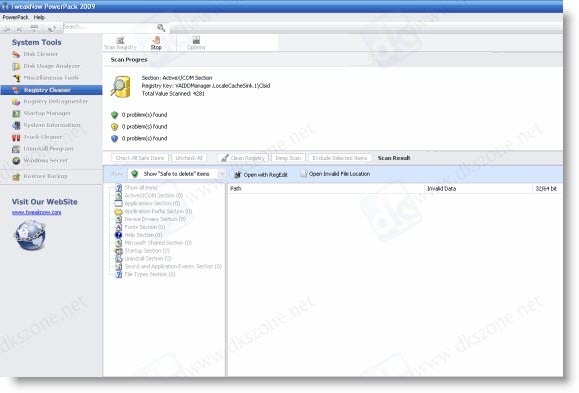Image resolution: width=579 pixels, height=393 pixels.
Task: Sort by Invalid Data column header
Action: click(478, 188)
